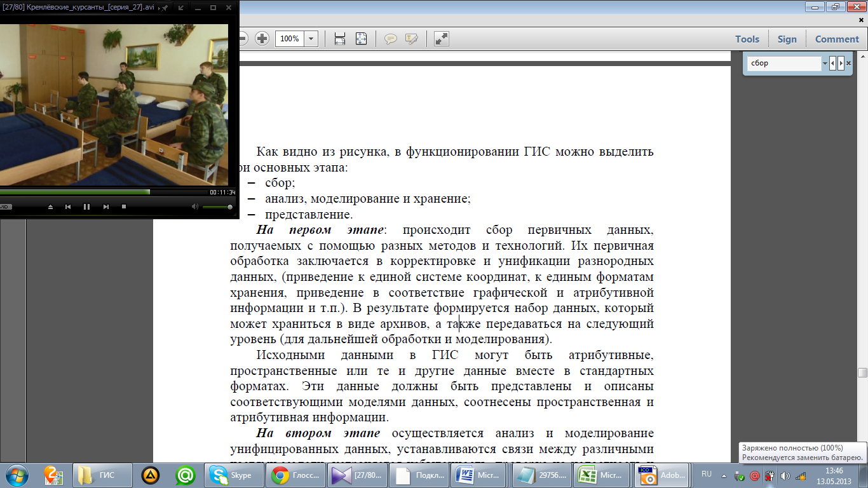Adjust the media player volume slider
The width and height of the screenshot is (868, 488).
pos(217,207)
